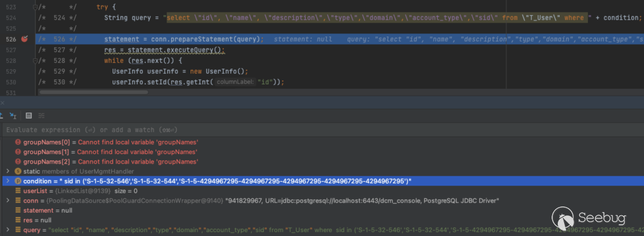Click the Run to Cursor debugger icon
The height and width of the screenshot is (236, 644).
point(13,116)
